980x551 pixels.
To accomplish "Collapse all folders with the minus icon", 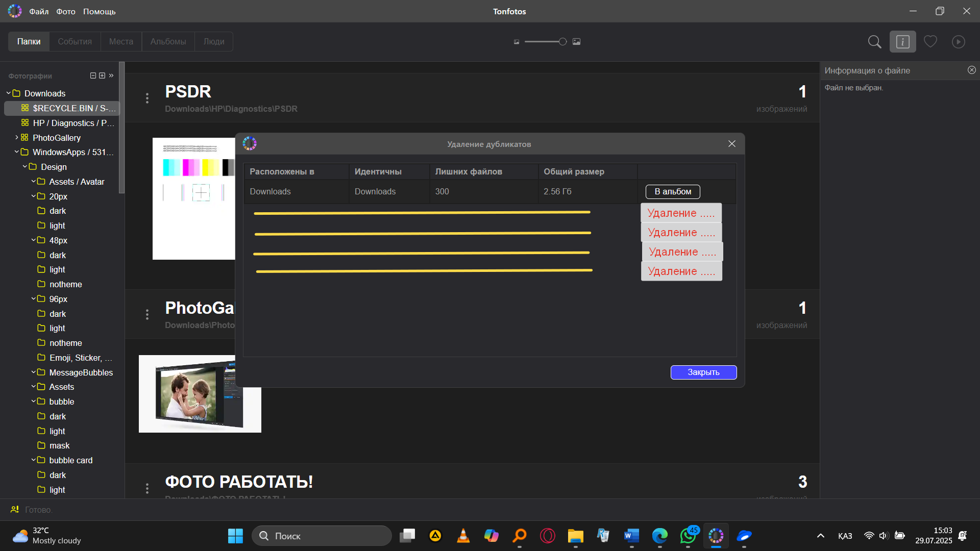I will coord(93,76).
